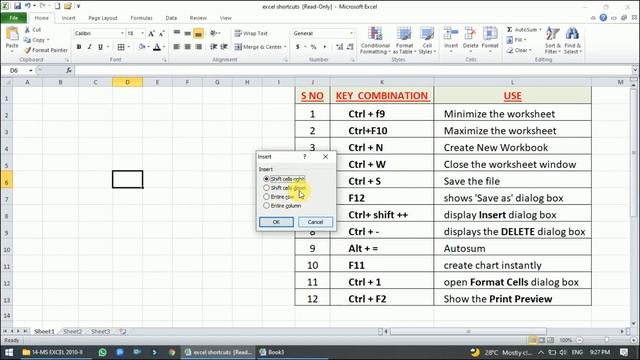This screenshot has width=640, height=360.
Task: Click the Format Painter brush
Action: (27, 50)
